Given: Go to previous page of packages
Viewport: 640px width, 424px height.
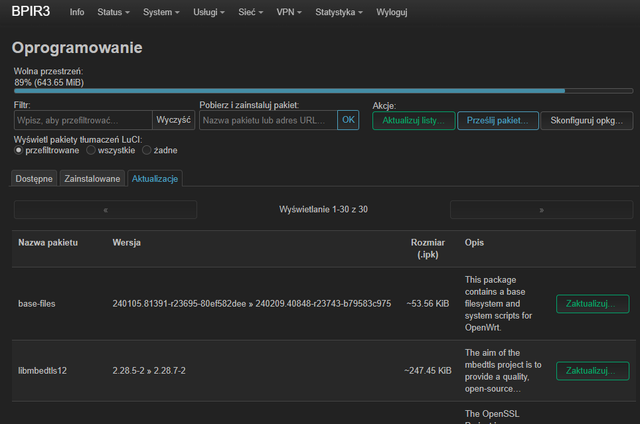Looking at the screenshot, I should click(x=105, y=210).
